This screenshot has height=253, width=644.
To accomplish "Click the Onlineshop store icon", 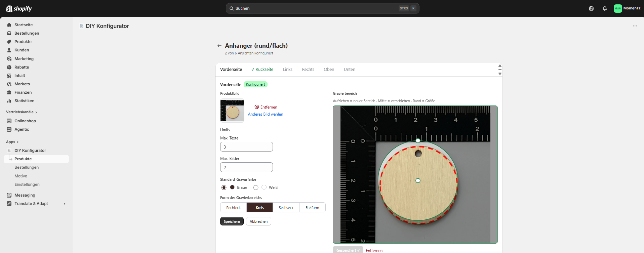I will [9, 121].
